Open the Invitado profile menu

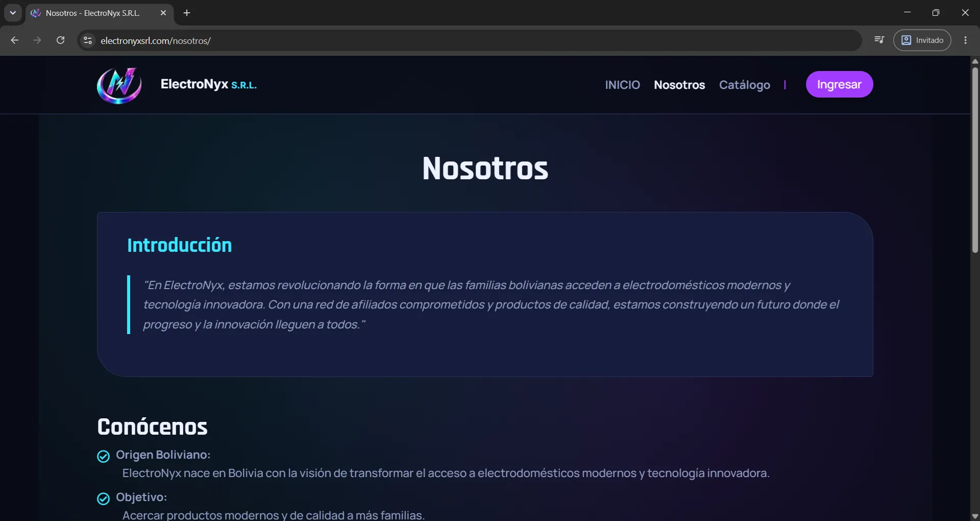[x=922, y=40]
